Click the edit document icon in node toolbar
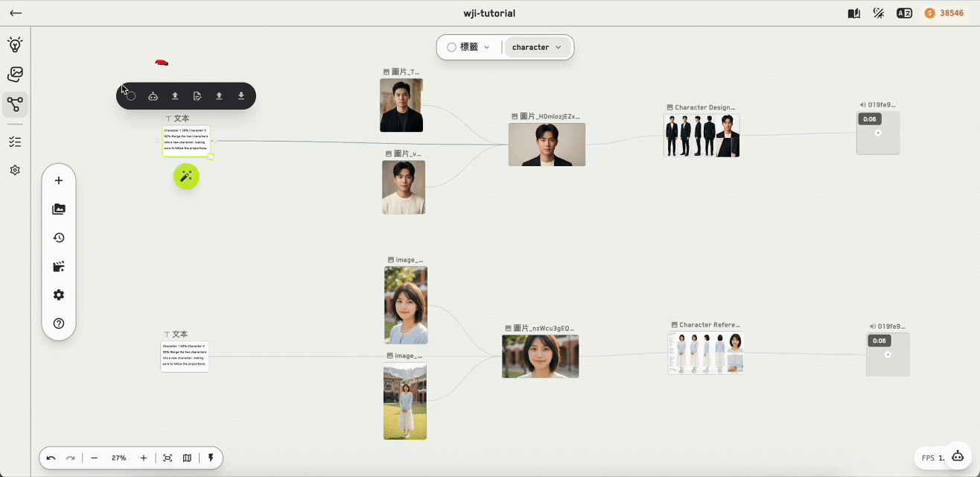The image size is (980, 477). (x=197, y=96)
